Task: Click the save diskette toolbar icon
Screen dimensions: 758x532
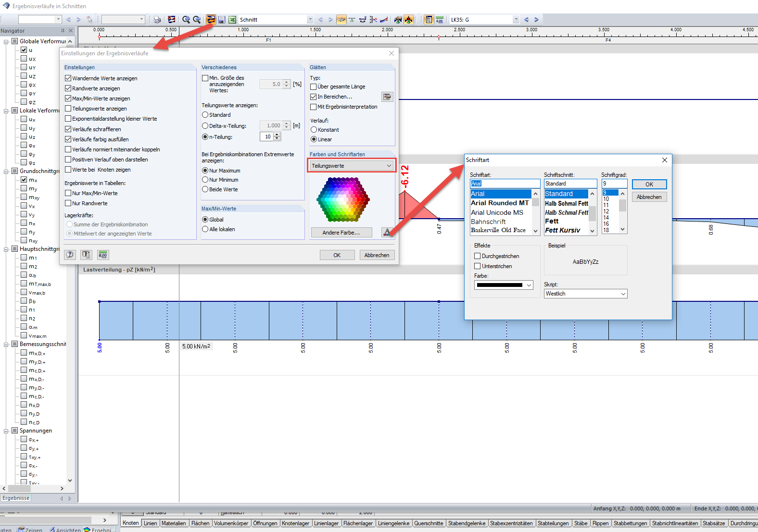Action: click(x=222, y=20)
